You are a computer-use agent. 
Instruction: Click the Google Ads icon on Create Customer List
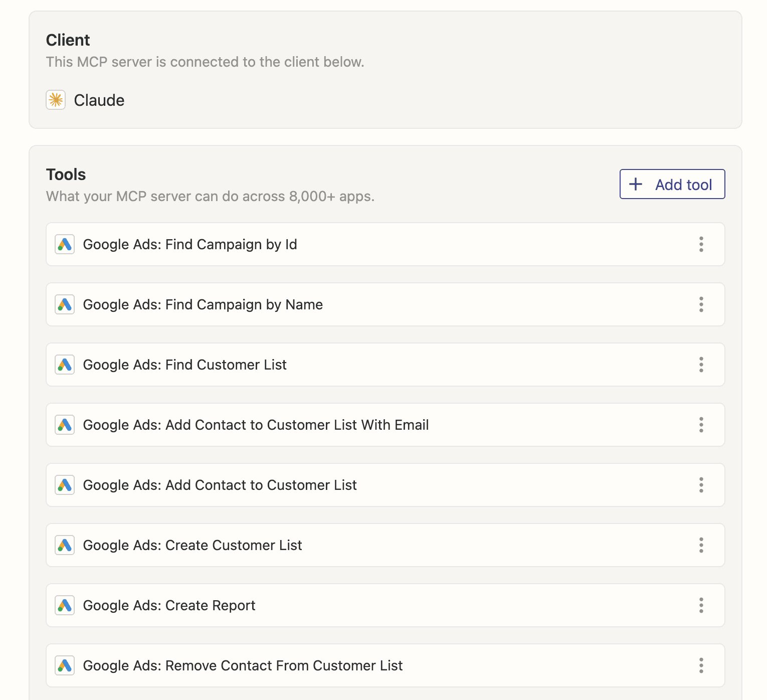pyautogui.click(x=64, y=545)
